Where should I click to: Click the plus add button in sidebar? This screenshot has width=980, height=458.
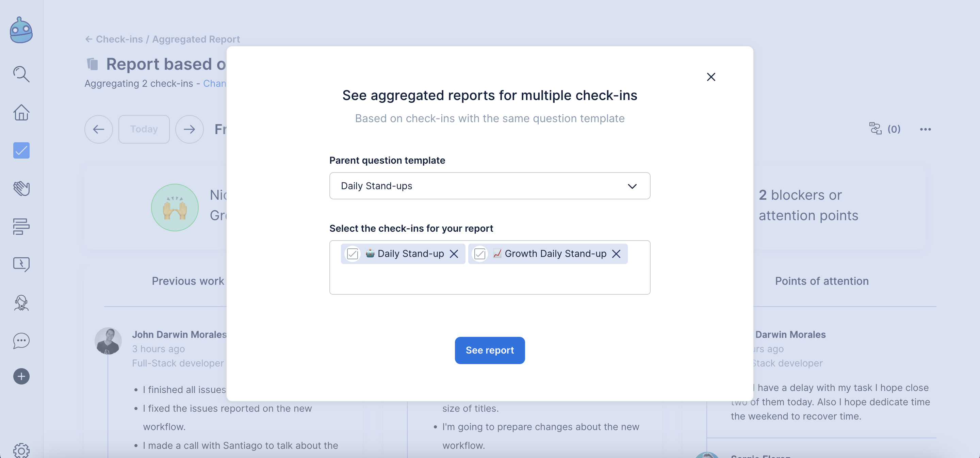(x=21, y=377)
